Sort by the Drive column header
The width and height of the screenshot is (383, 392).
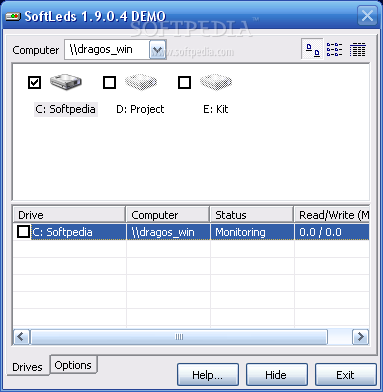69,215
